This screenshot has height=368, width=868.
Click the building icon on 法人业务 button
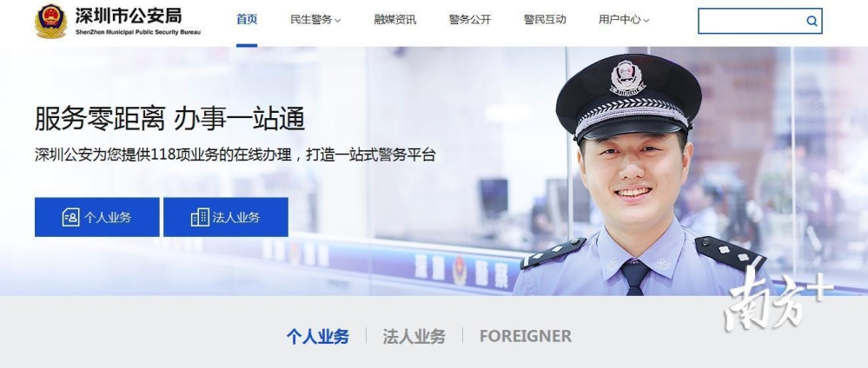tap(200, 217)
